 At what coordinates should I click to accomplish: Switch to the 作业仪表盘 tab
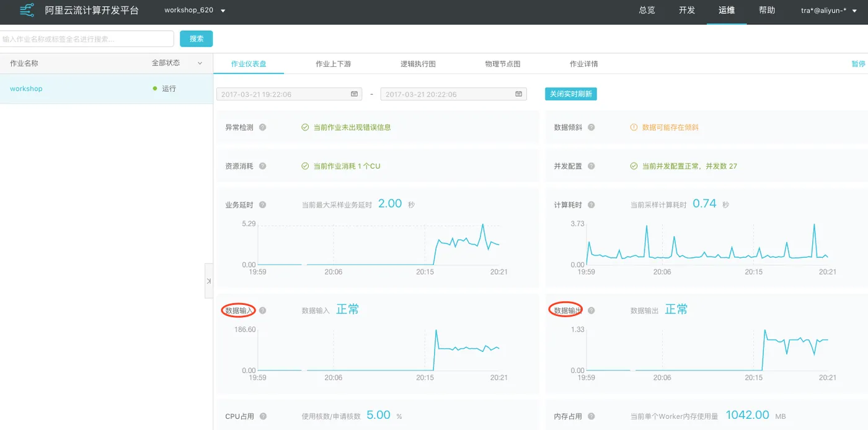click(x=249, y=64)
